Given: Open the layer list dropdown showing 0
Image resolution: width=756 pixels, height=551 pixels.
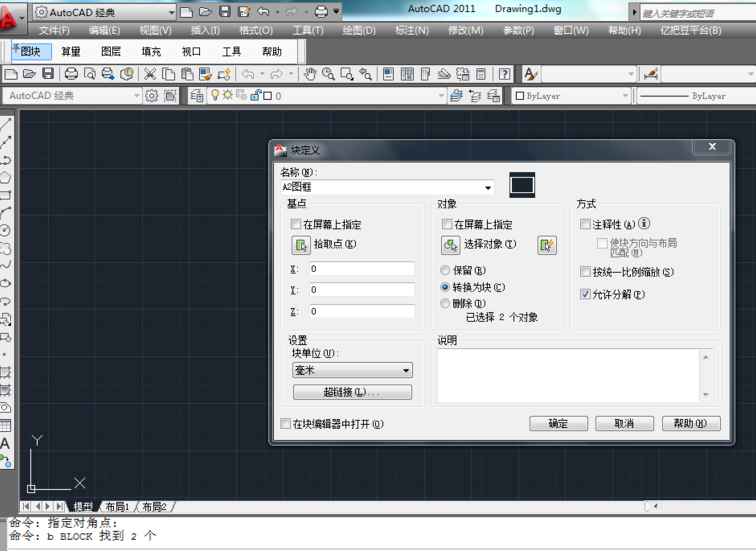Looking at the screenshot, I should (x=326, y=96).
